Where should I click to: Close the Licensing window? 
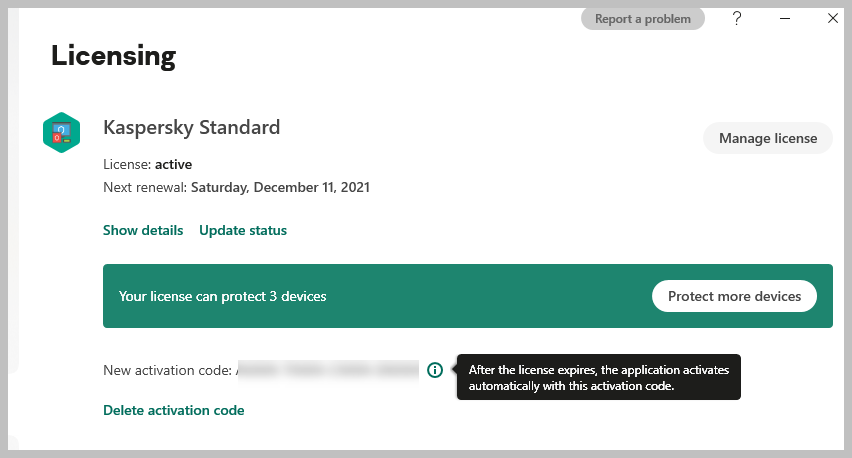pos(832,18)
